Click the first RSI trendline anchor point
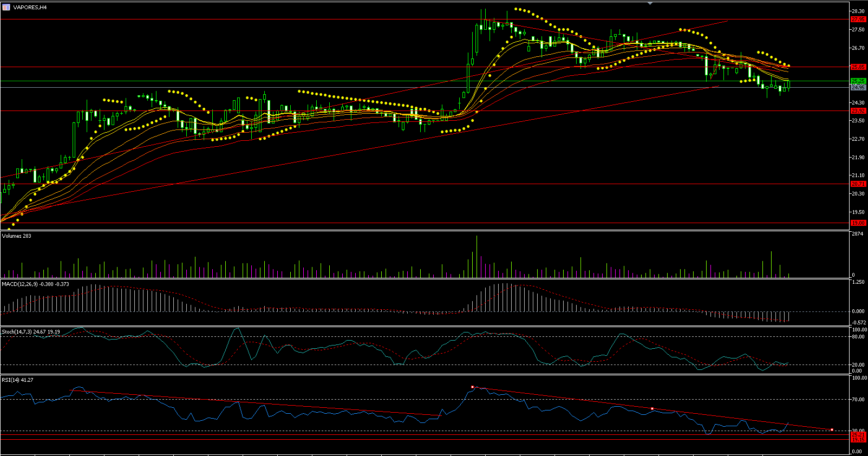This screenshot has width=868, height=456. point(472,387)
